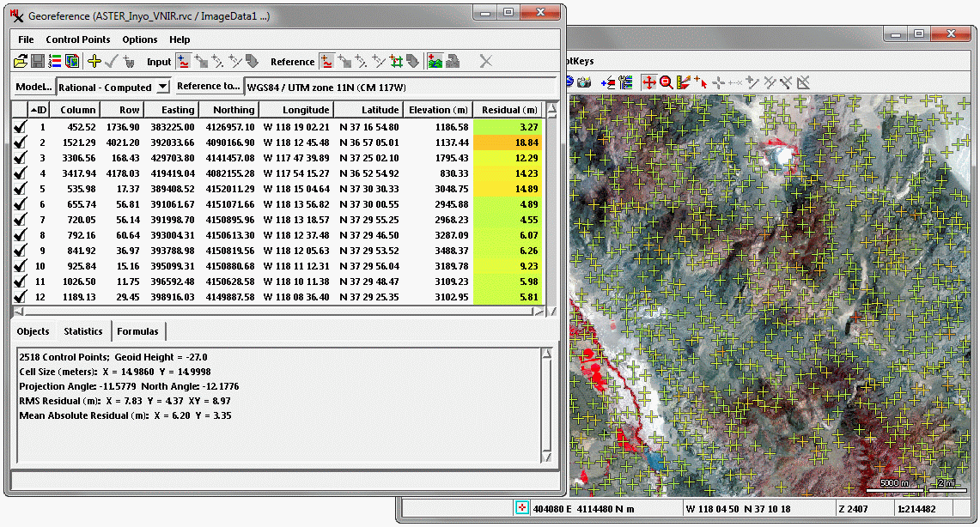This screenshot has height=527, width=980.
Task: Switch to the Statistics tab
Action: tap(83, 331)
